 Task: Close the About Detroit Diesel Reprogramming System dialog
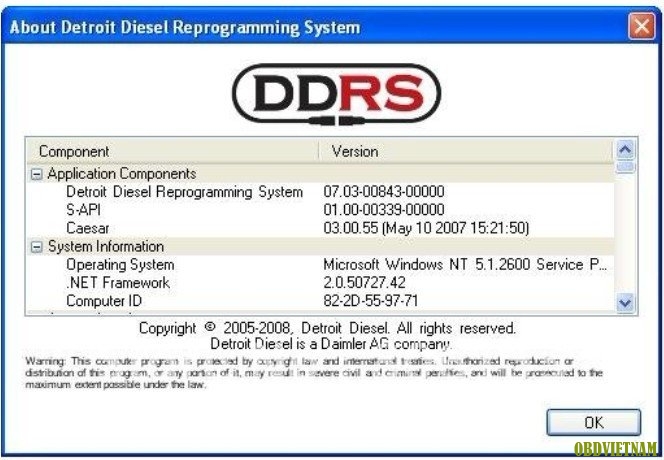(641, 26)
